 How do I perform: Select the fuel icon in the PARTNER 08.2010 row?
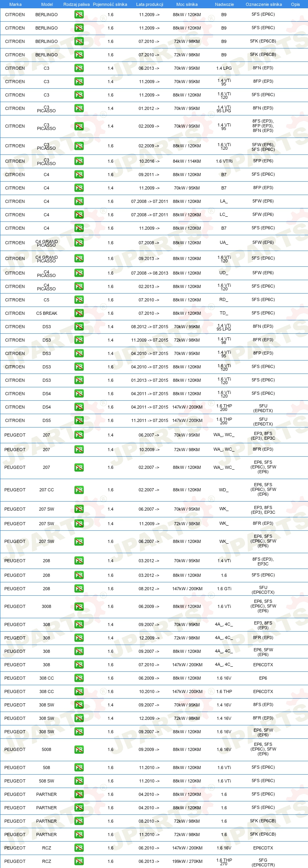79,821
